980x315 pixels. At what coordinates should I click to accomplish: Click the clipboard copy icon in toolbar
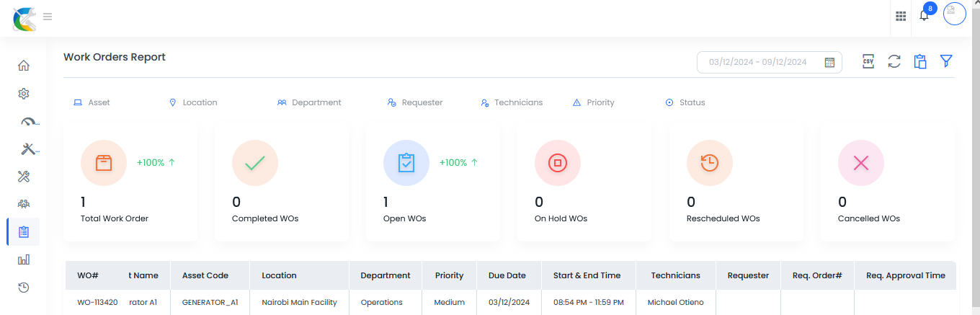pyautogui.click(x=920, y=61)
